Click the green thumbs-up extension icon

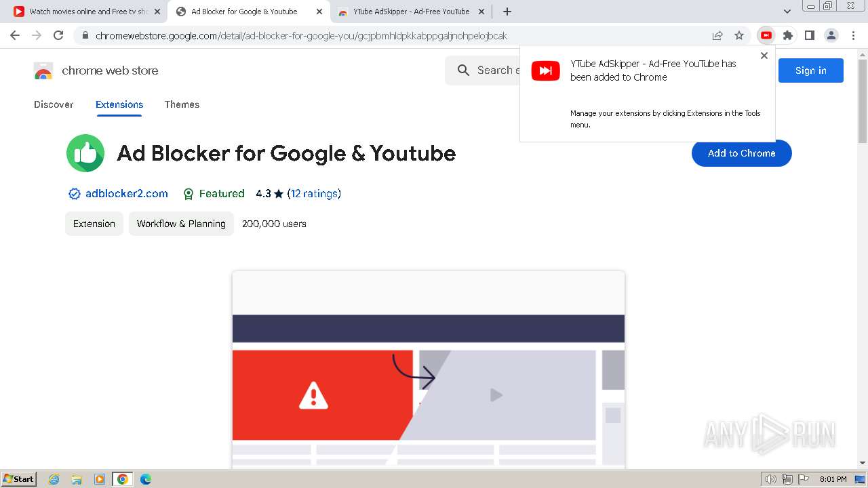coord(85,153)
